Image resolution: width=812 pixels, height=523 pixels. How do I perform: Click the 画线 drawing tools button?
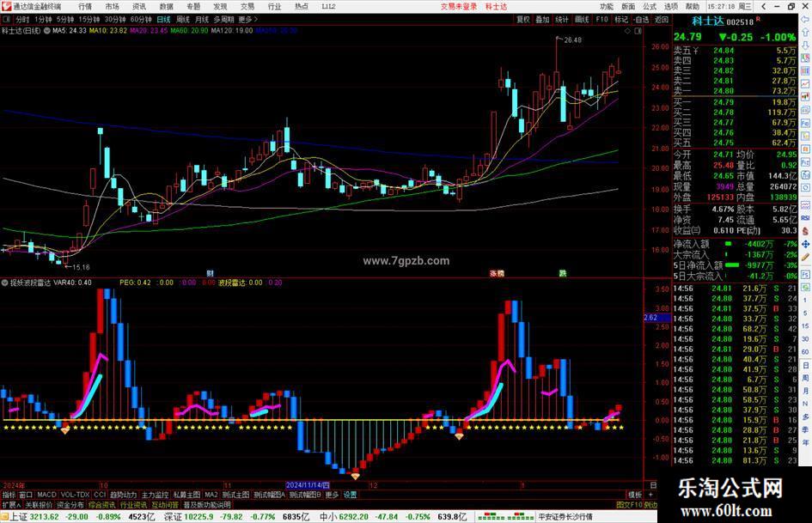582,19
